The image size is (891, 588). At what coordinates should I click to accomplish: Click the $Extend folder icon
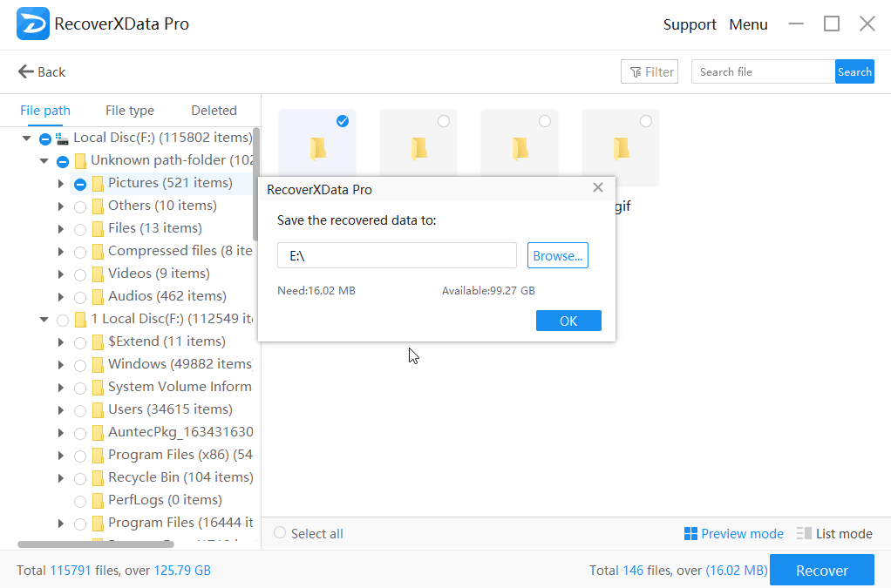[98, 342]
